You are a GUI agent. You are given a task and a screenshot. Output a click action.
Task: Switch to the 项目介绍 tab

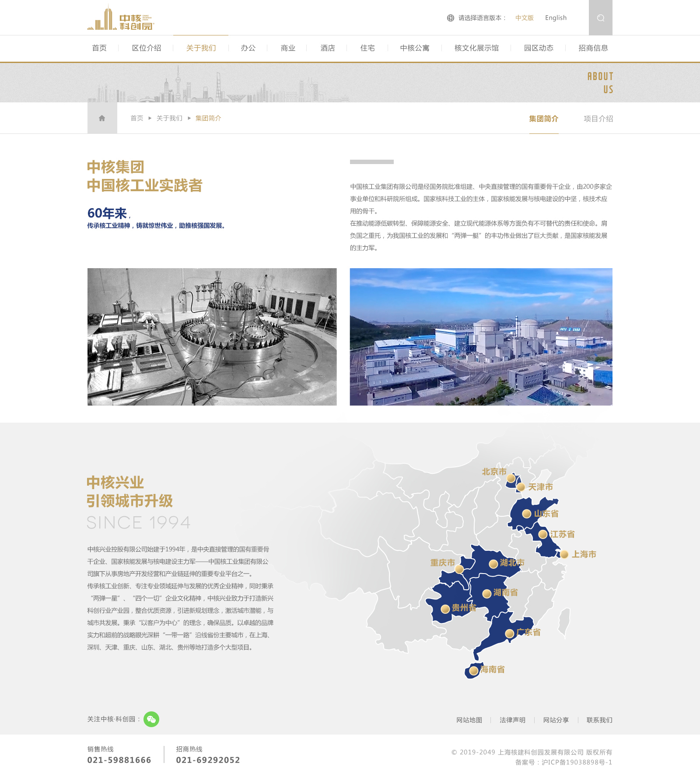tap(598, 119)
